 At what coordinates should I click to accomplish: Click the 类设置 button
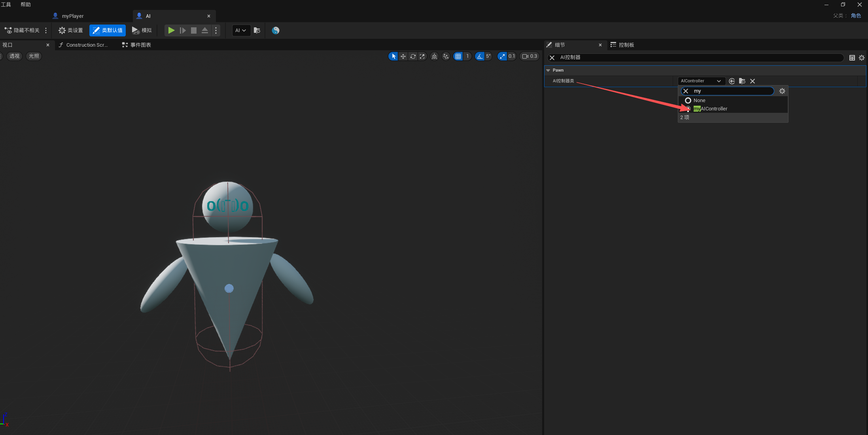[x=71, y=30]
